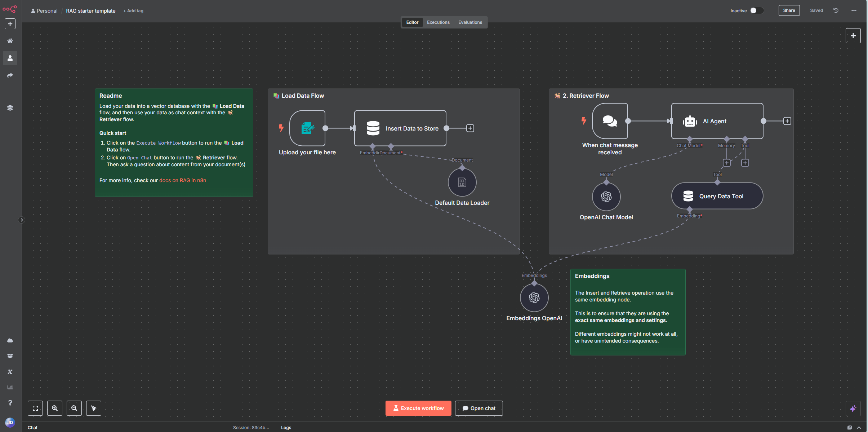Click the zoom in magnifier icon
The image size is (868, 432).
55,408
